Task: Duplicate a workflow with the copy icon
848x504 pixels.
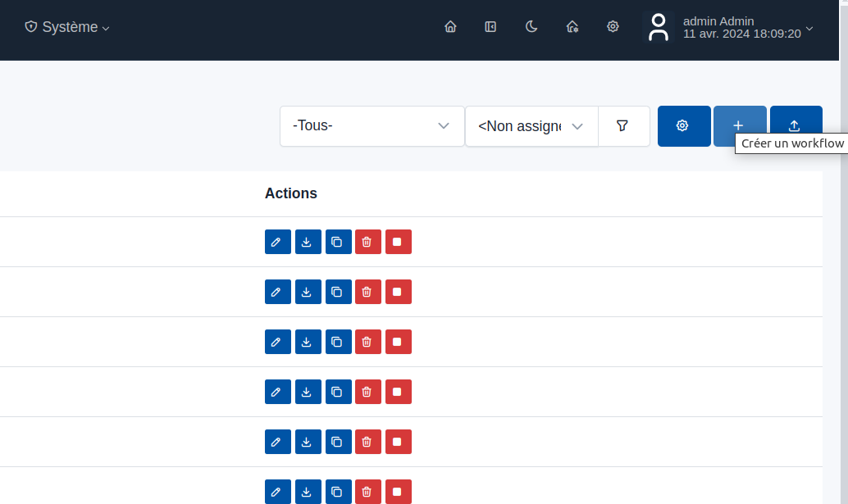Action: [x=338, y=242]
